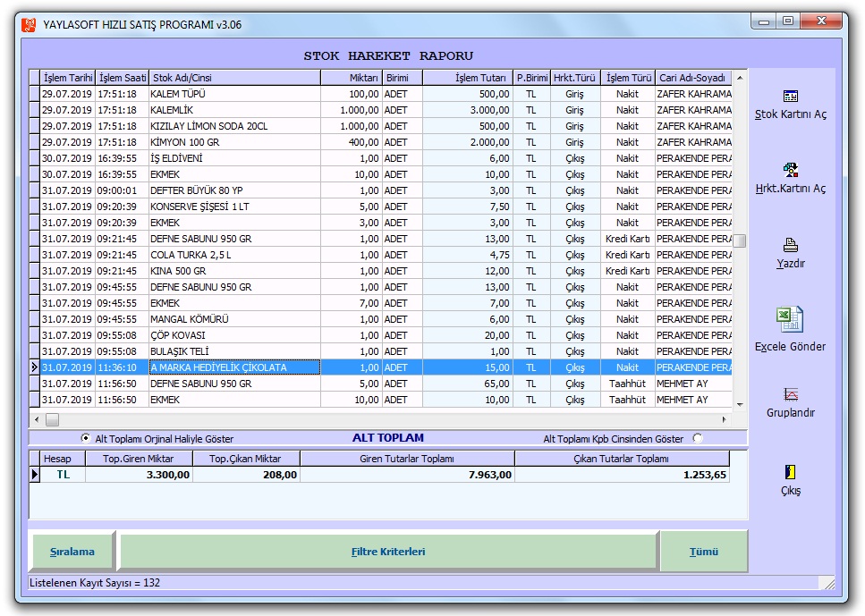Click the Hrkt.Kartını Aç icon

(791, 170)
